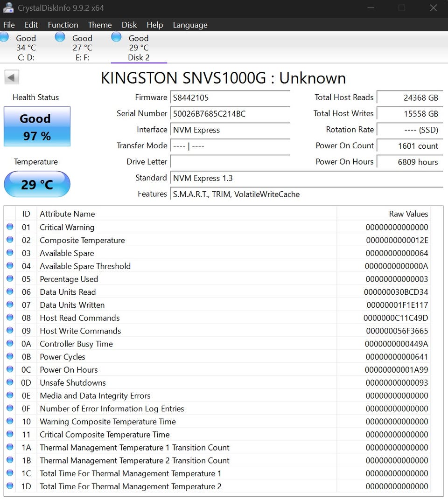Click status orb for Media and Data Integrity Errors
This screenshot has height=499, width=448.
tap(10, 395)
